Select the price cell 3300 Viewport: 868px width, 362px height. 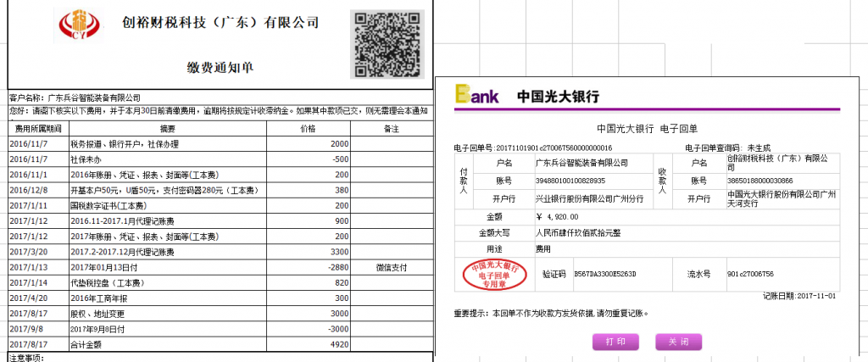click(309, 253)
